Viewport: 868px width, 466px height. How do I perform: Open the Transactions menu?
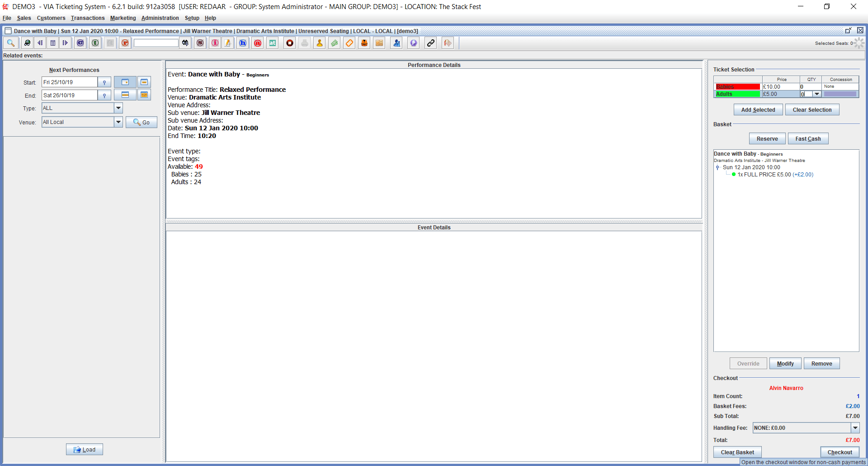coord(88,18)
